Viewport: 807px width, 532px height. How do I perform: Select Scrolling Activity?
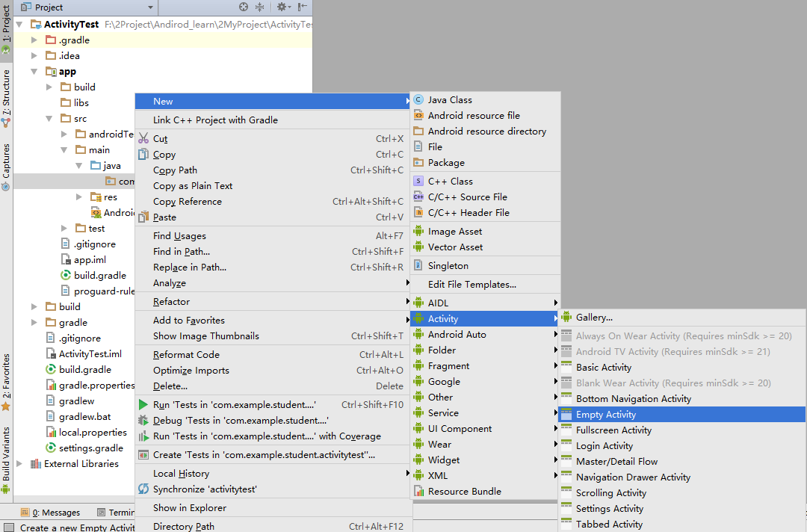[682, 493]
